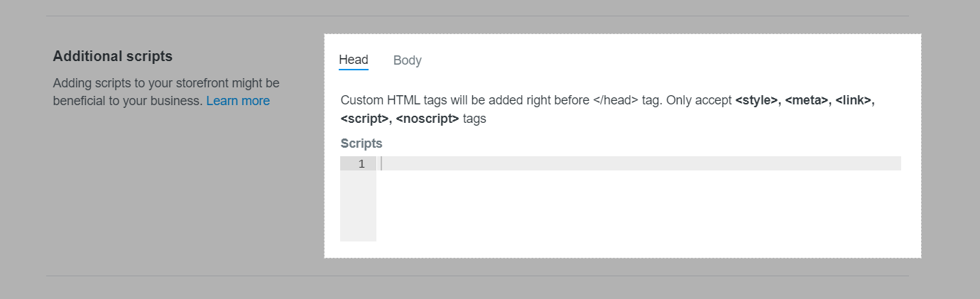Click the bold <meta> tag text
The height and width of the screenshot is (299, 980).
point(807,101)
